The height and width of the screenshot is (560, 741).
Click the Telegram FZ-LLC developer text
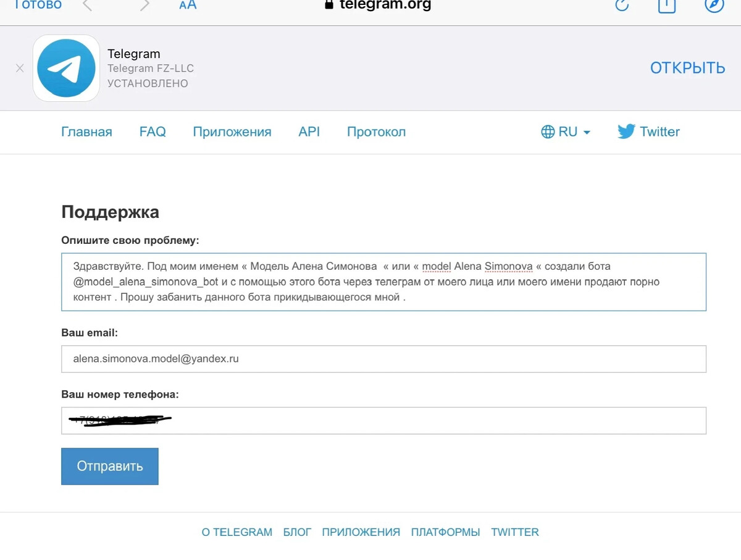coord(151,69)
